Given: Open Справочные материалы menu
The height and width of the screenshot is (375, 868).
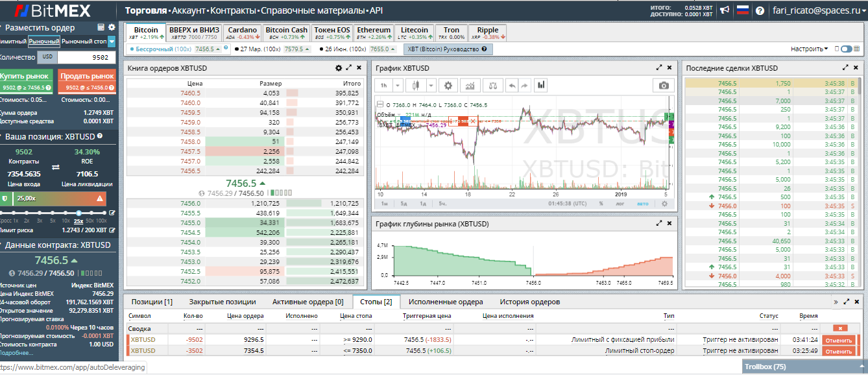Looking at the screenshot, I should [x=313, y=10].
